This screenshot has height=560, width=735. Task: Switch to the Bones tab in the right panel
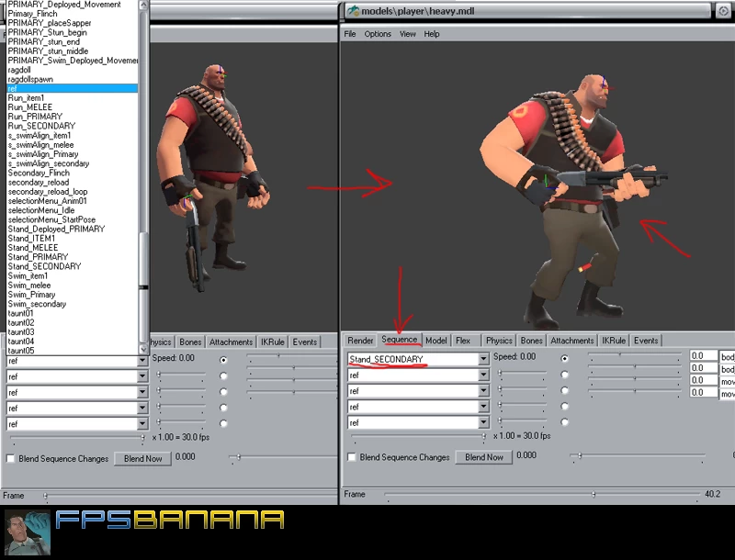pyautogui.click(x=531, y=340)
